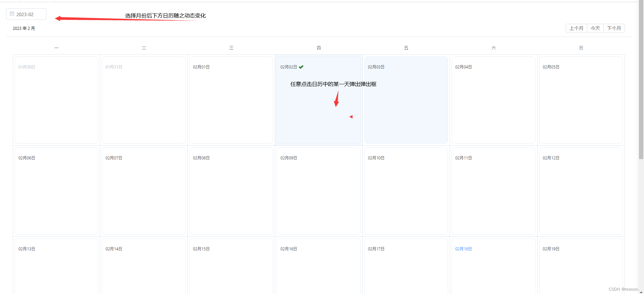The width and height of the screenshot is (644, 294).
Task: Select the 01月31日 calendar cell
Action: click(x=144, y=100)
